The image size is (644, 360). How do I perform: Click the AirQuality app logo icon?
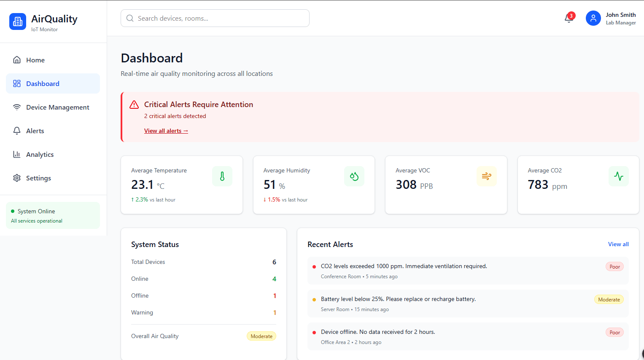(17, 21)
